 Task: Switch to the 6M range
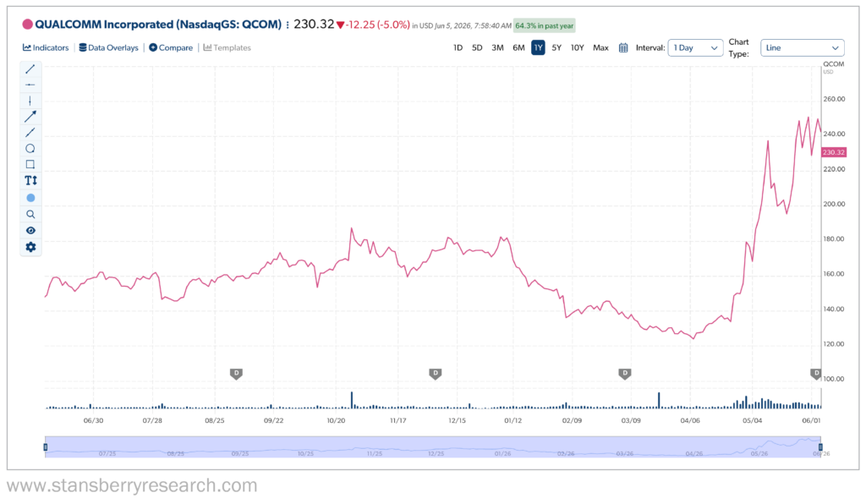pyautogui.click(x=518, y=48)
